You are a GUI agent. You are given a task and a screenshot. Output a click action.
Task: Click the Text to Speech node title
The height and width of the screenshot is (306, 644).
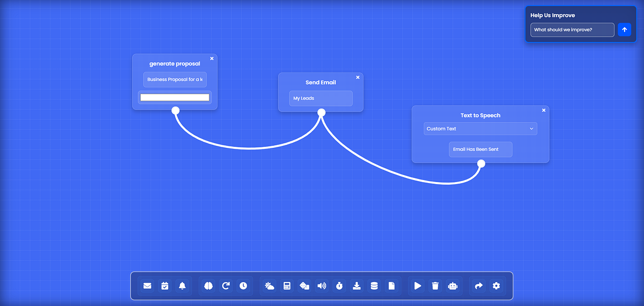pos(480,115)
